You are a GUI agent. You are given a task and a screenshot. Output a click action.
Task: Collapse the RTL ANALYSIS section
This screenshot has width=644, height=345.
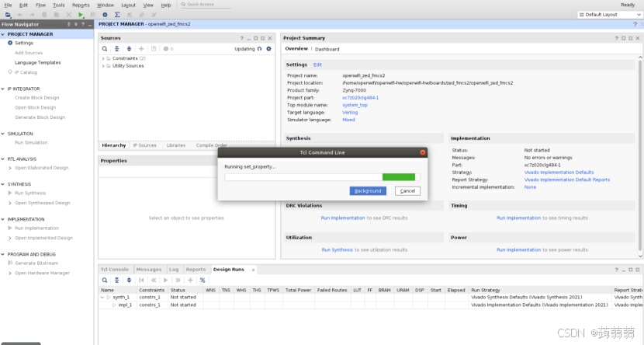pyautogui.click(x=3, y=159)
